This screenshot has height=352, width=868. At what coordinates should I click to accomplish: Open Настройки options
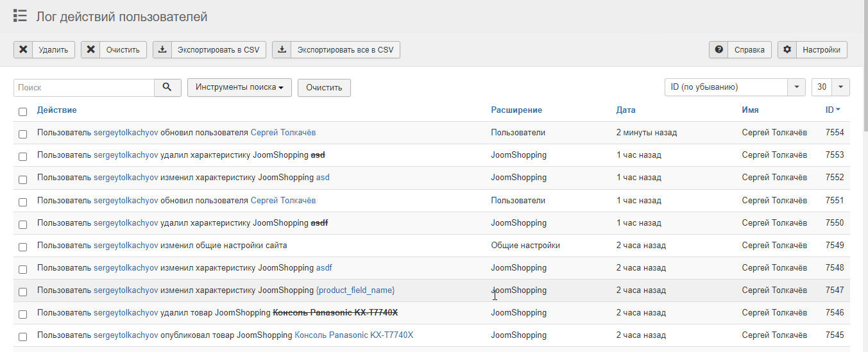[x=812, y=49]
